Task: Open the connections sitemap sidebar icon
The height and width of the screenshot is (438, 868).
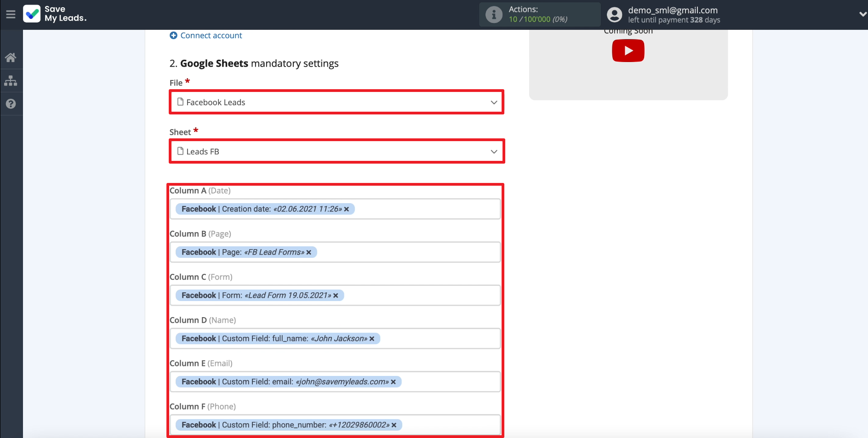Action: point(11,80)
